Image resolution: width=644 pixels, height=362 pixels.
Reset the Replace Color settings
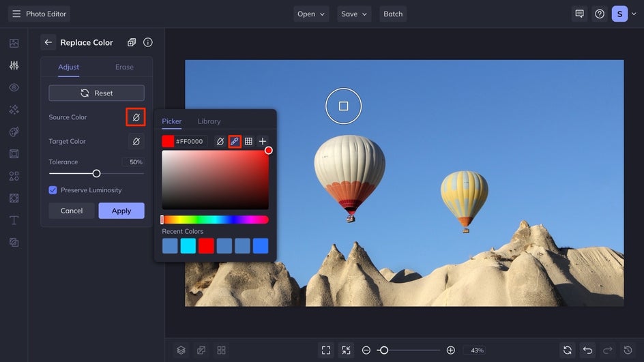coord(96,93)
